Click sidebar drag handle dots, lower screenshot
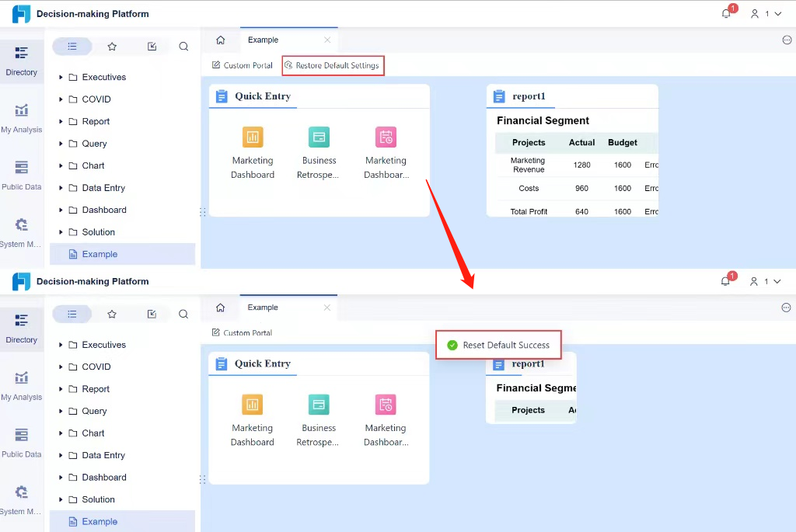796x532 pixels. point(203,479)
